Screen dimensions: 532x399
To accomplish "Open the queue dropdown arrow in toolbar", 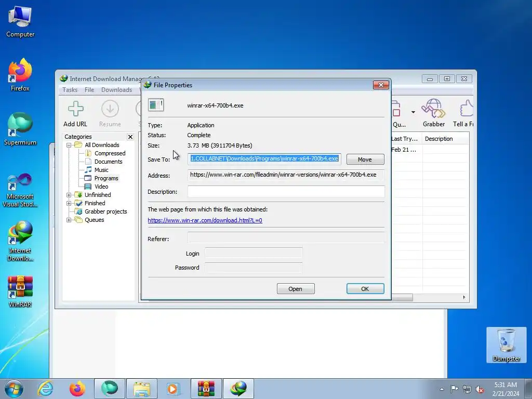I will coord(413,112).
